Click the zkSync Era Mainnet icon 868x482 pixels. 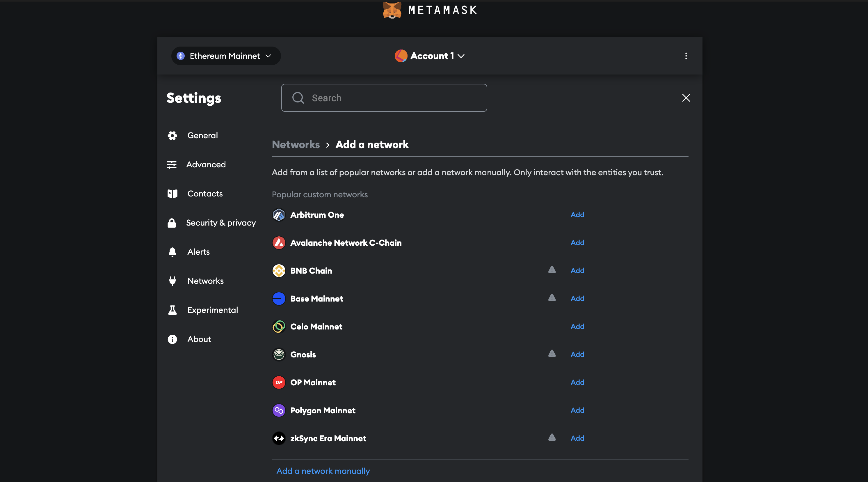coord(278,438)
